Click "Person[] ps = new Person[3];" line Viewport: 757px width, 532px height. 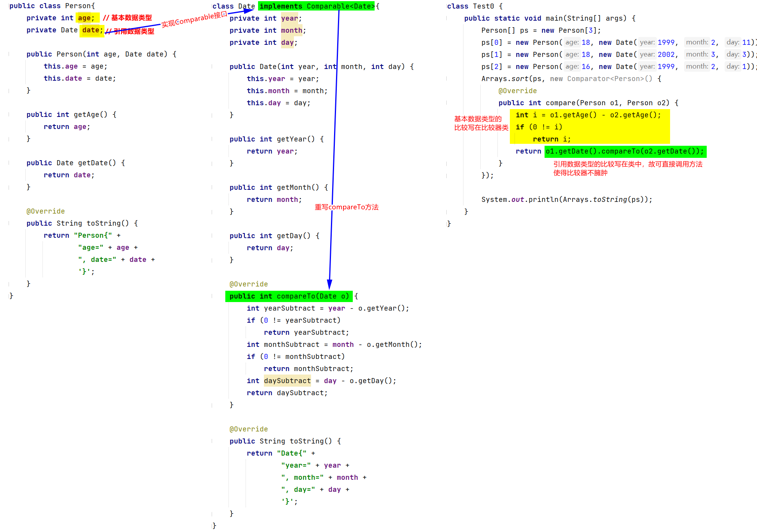click(x=541, y=30)
